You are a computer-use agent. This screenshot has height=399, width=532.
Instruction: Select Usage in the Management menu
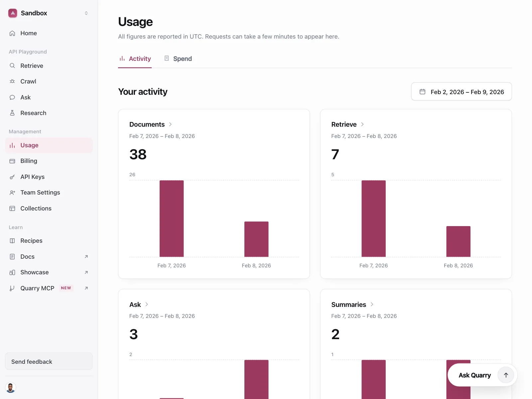49,145
